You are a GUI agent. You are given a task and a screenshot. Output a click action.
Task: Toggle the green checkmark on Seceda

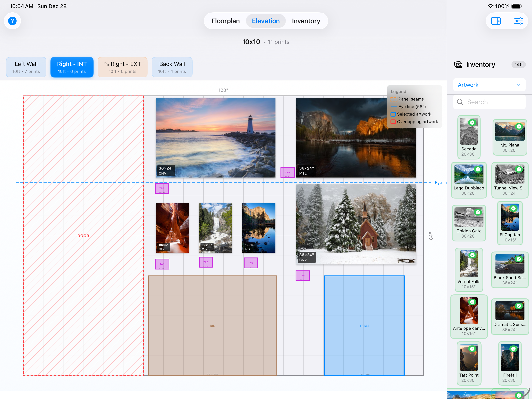472,123
